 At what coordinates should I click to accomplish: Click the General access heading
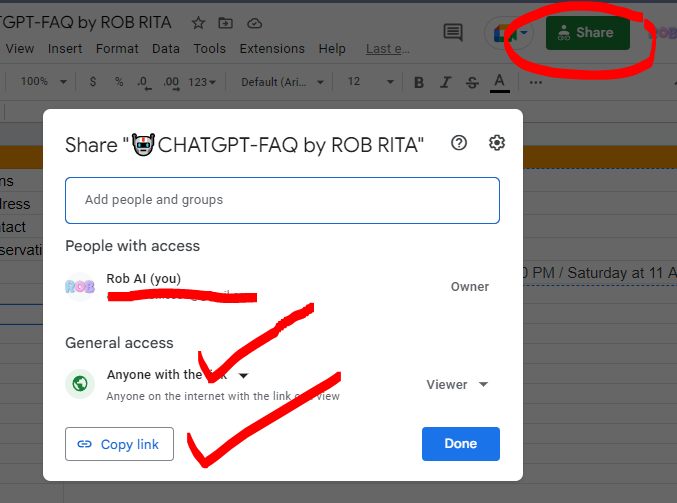[x=119, y=343]
